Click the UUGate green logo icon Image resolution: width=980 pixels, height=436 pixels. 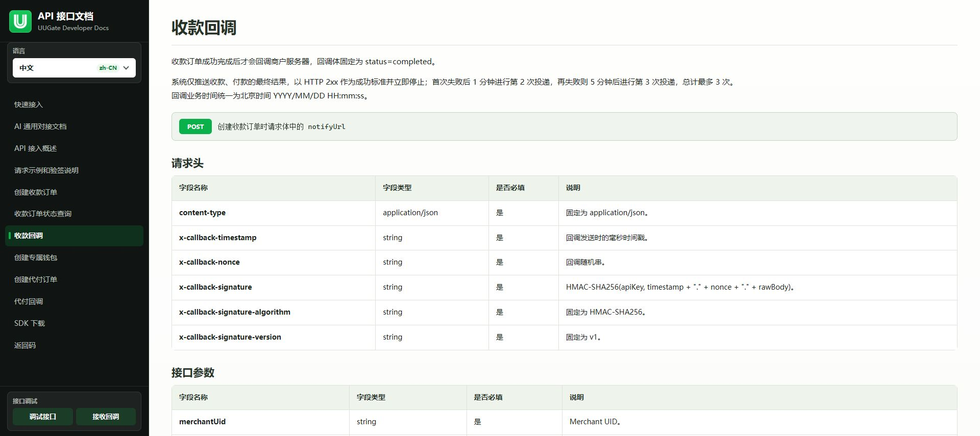(20, 21)
